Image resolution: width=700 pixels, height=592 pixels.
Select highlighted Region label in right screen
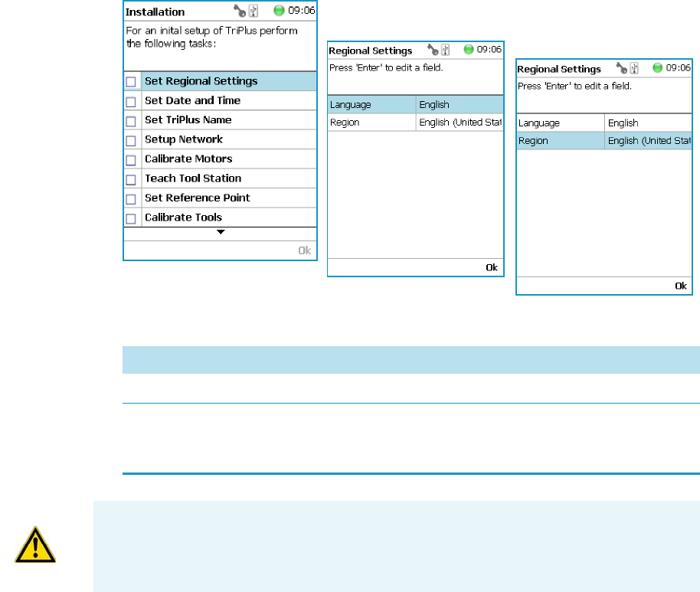pos(533,141)
